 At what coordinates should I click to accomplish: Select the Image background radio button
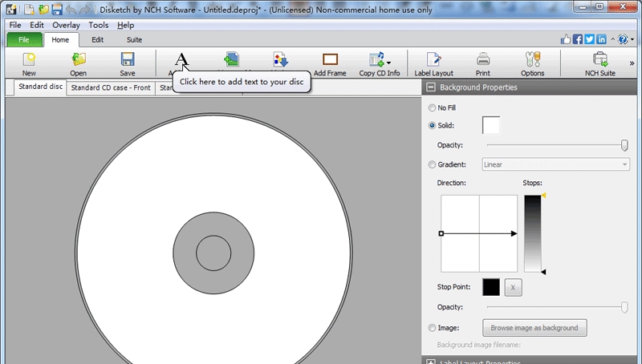[432, 328]
